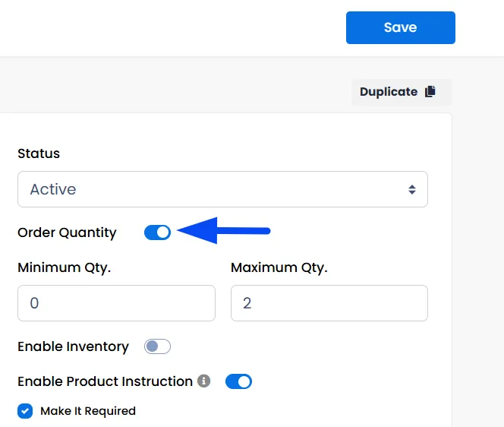Screen dimensions: 504x427
Task: Click the Enable Product Instruction label
Action: point(105,381)
